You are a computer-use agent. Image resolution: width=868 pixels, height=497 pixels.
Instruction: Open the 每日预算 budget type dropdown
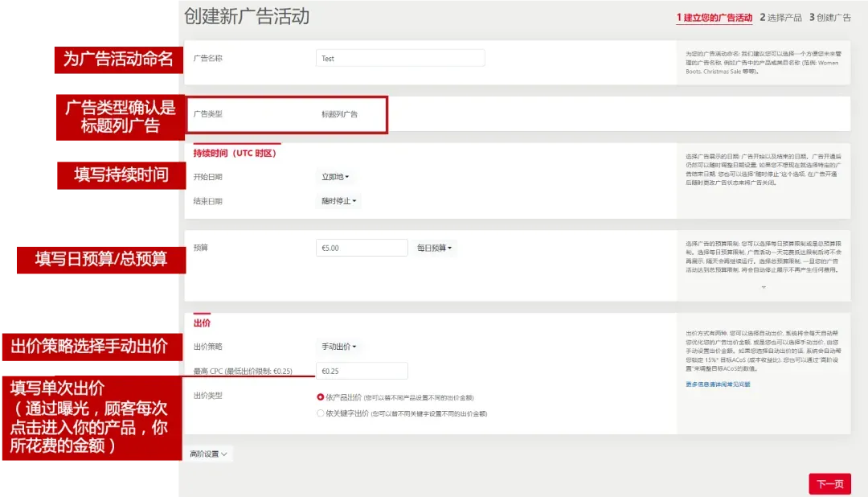point(434,248)
